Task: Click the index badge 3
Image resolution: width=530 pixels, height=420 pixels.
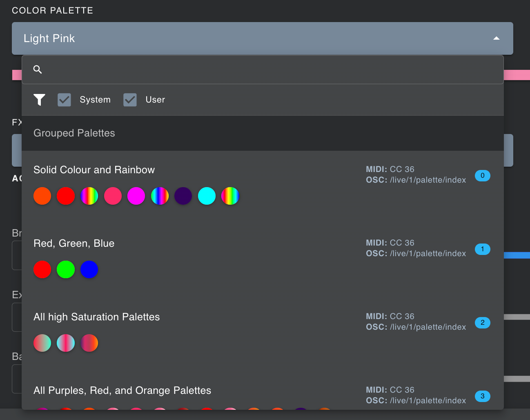Action: 483,396
